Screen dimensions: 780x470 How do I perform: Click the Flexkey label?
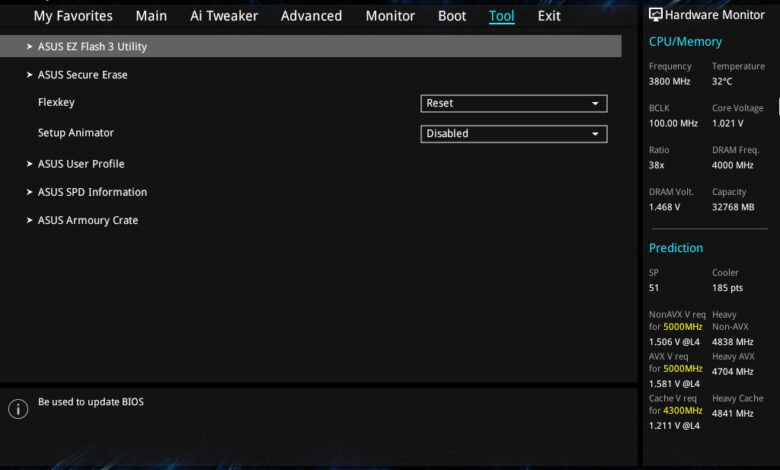coord(56,102)
